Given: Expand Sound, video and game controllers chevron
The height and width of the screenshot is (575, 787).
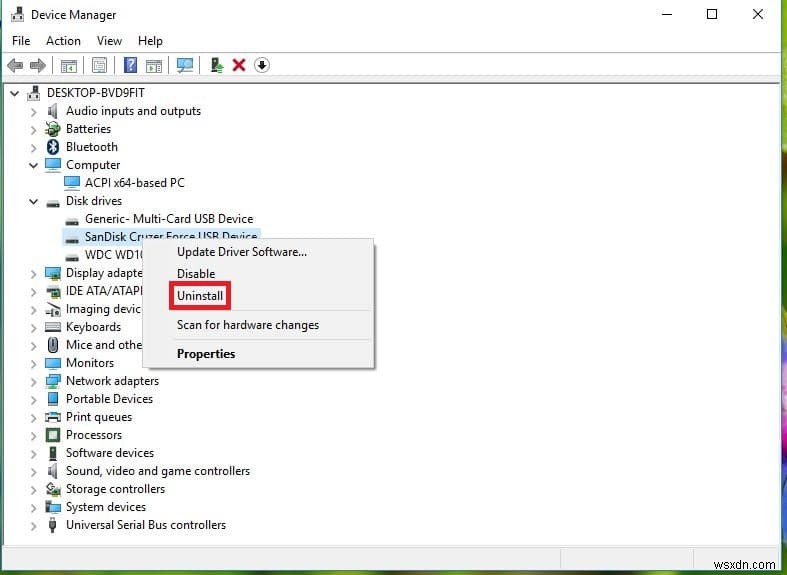Looking at the screenshot, I should coord(34,471).
